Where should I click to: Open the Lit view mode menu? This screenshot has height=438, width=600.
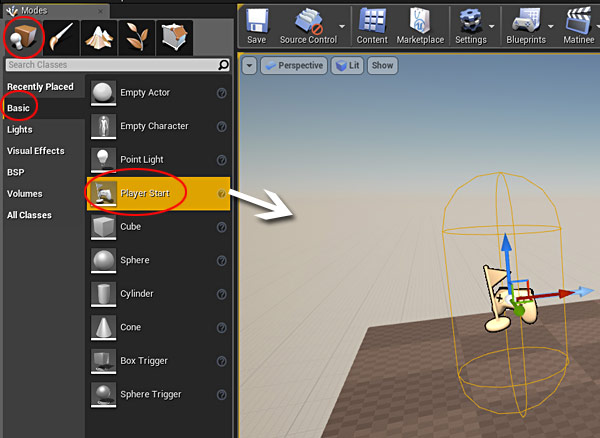(347, 66)
